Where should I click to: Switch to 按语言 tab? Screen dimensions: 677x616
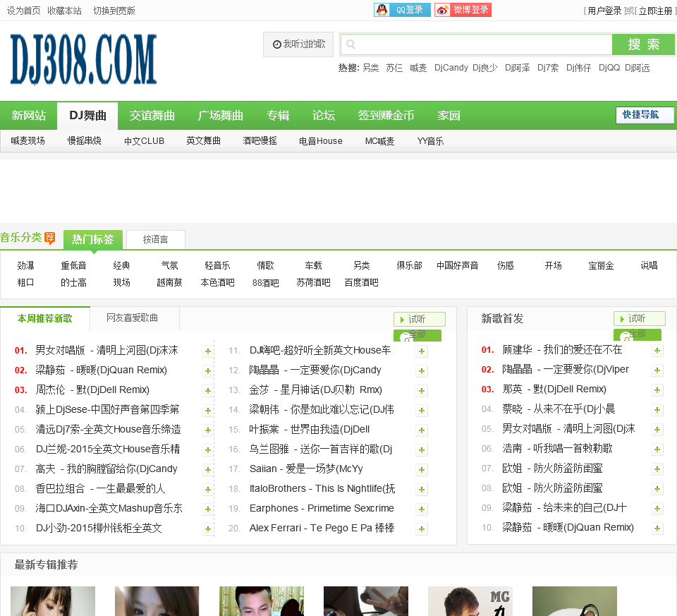156,240
